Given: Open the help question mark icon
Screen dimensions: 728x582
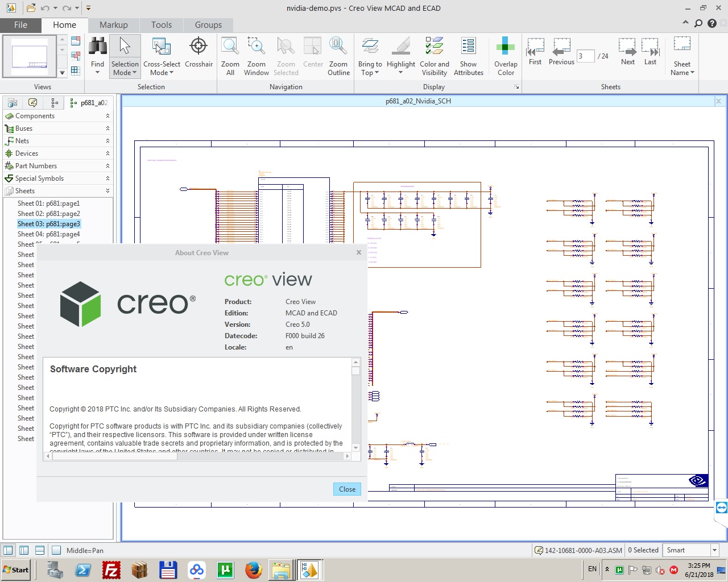Looking at the screenshot, I should tap(712, 23).
